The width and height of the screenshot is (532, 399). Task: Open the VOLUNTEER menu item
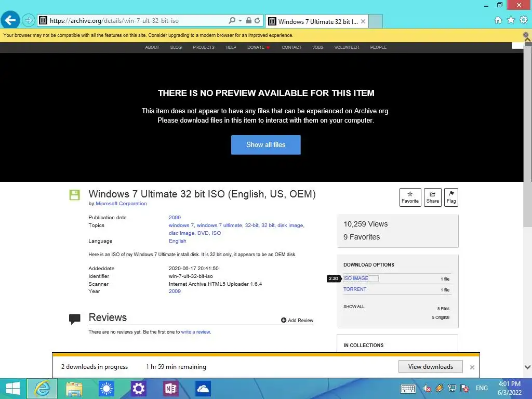pos(347,47)
